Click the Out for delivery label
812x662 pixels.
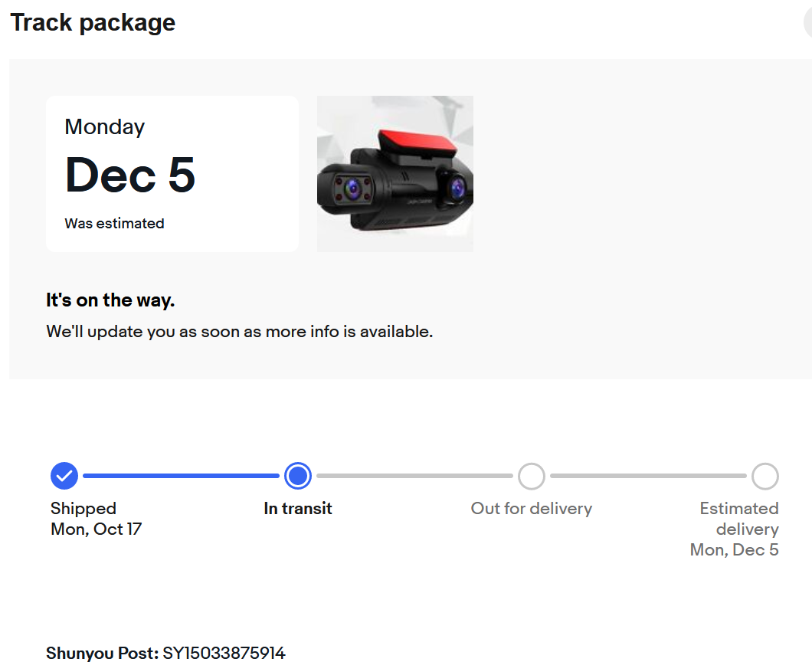pos(532,508)
